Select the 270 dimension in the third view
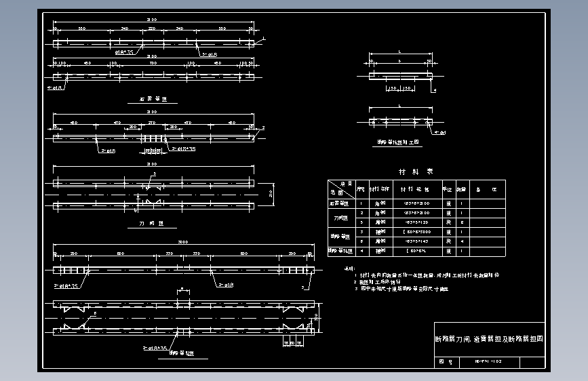Screen dimensions: 588x381 pos(151,123)
